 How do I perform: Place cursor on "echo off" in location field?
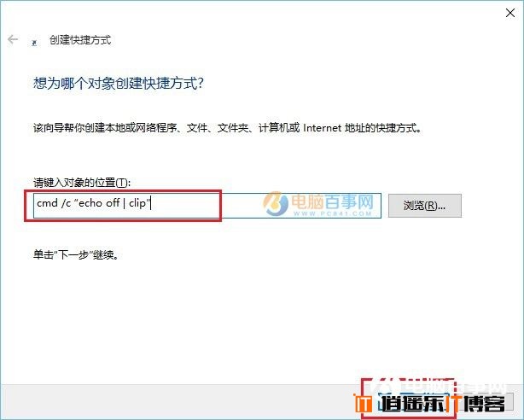click(x=99, y=203)
